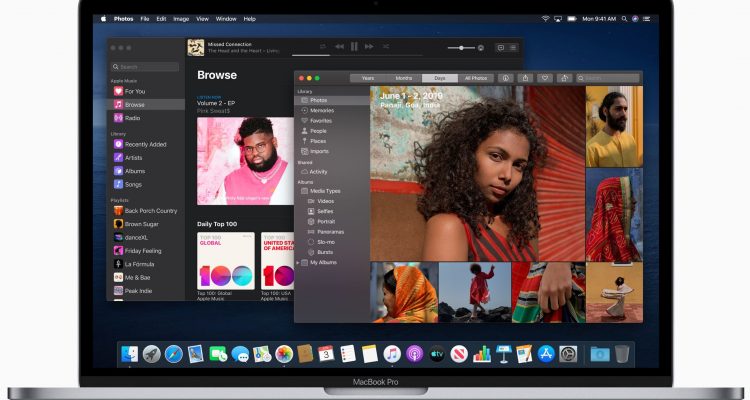The height and width of the screenshot is (400, 750).
Task: Open the Image menu
Action: coord(181,19)
